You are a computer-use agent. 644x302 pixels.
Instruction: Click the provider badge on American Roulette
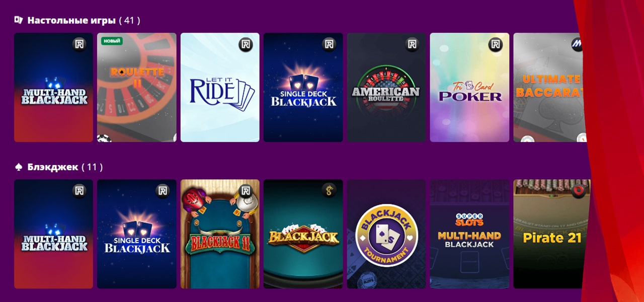pyautogui.click(x=412, y=44)
